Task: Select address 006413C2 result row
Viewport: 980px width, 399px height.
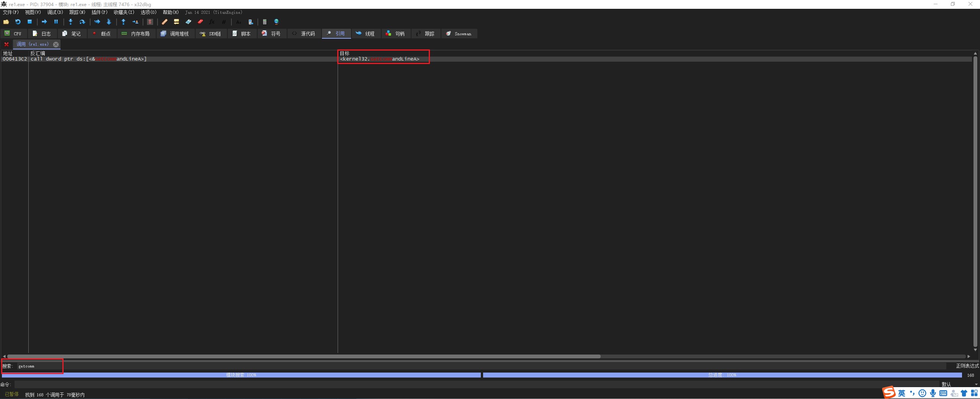Action: pos(486,59)
